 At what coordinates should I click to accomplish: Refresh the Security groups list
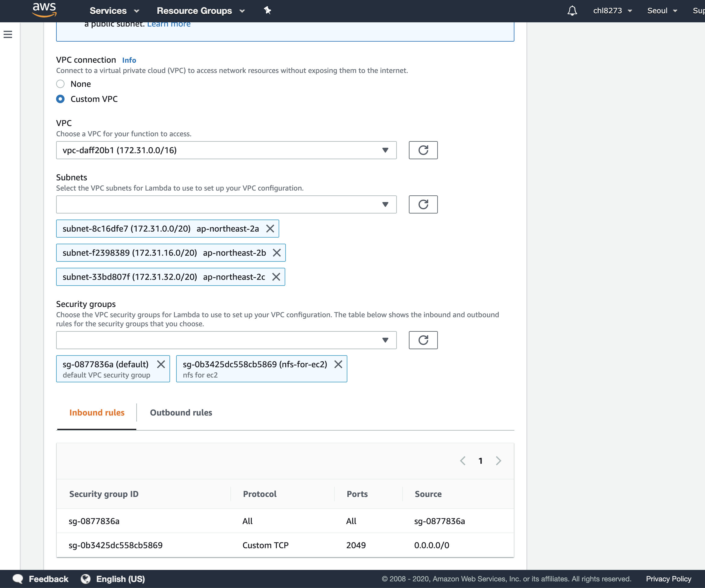point(423,340)
